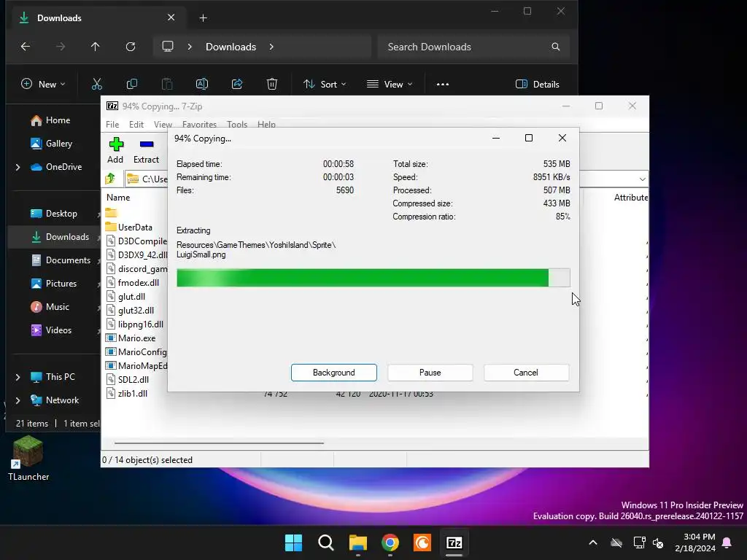Screen dimensions: 747x560
Task: Select Home in Explorer sidebar
Action: 50,120
